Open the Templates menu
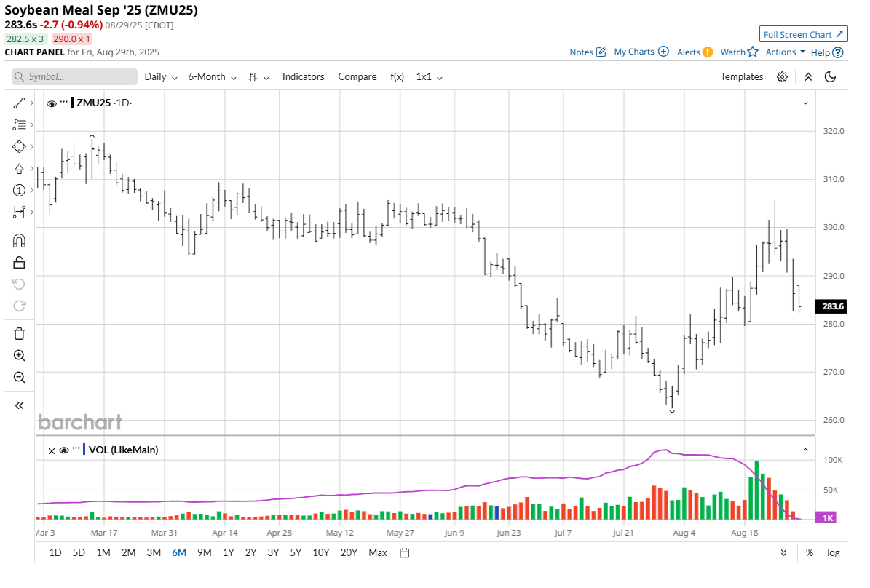Image resolution: width=870 pixels, height=588 pixels. (x=742, y=77)
